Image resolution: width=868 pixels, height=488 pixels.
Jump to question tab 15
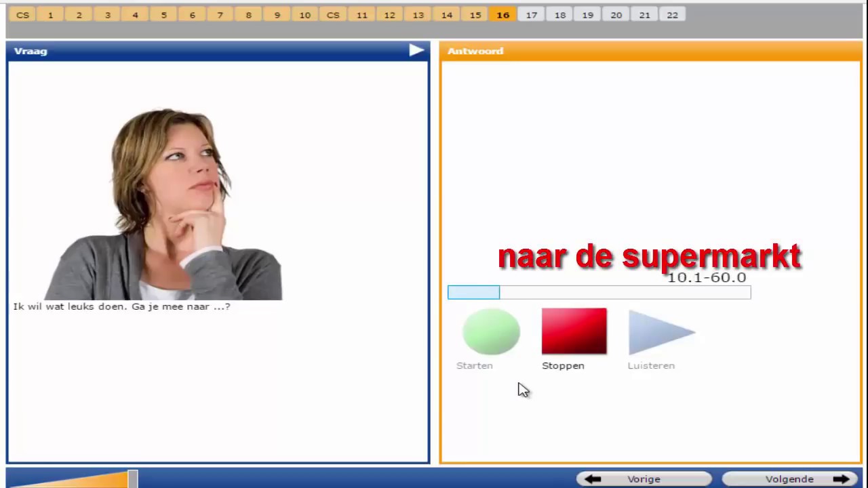[x=475, y=15]
